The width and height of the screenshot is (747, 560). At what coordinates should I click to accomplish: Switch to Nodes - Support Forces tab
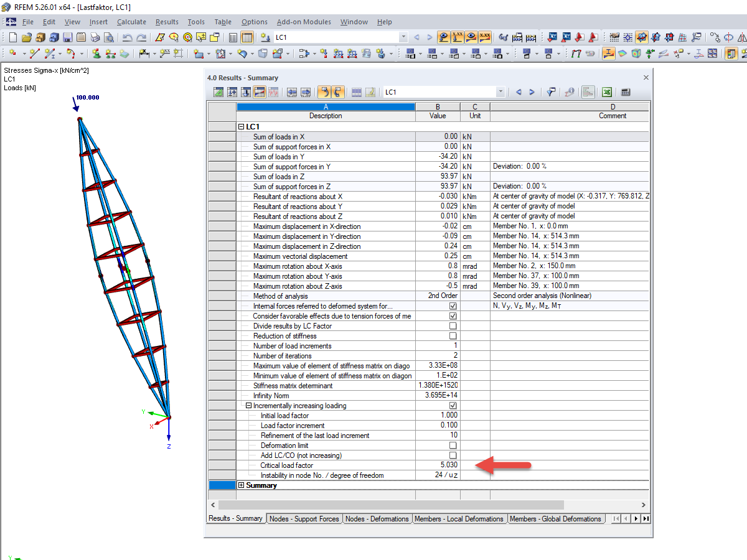click(304, 519)
